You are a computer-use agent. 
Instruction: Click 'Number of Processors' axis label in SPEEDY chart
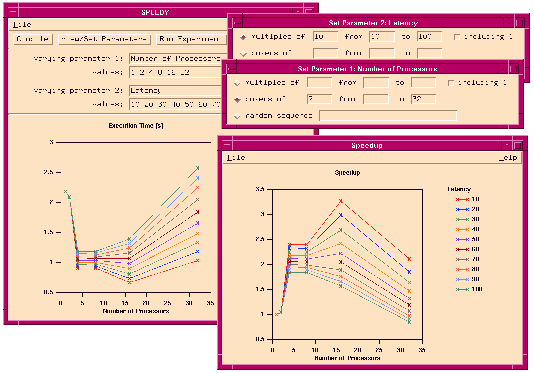click(x=136, y=311)
